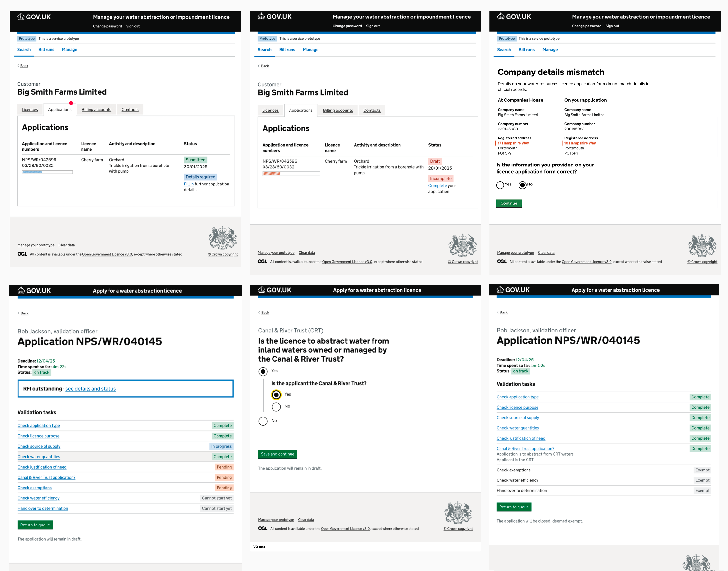Select No under 'Is the applicant the Canal & River Trust?'
This screenshot has width=728, height=571.
(276, 406)
